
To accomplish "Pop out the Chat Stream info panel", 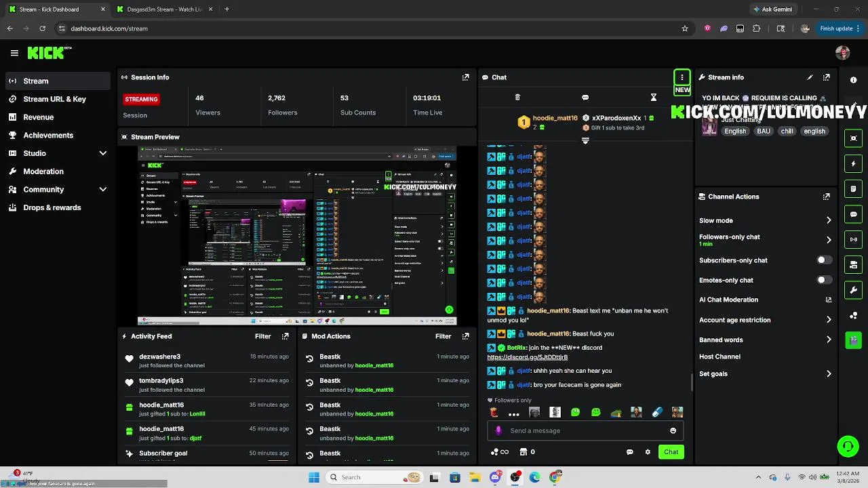I will click(826, 77).
